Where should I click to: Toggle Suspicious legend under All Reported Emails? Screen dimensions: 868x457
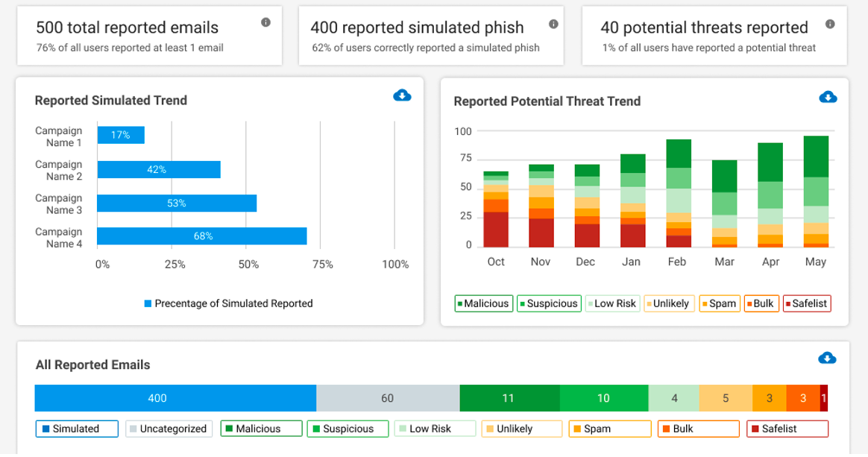tap(347, 429)
